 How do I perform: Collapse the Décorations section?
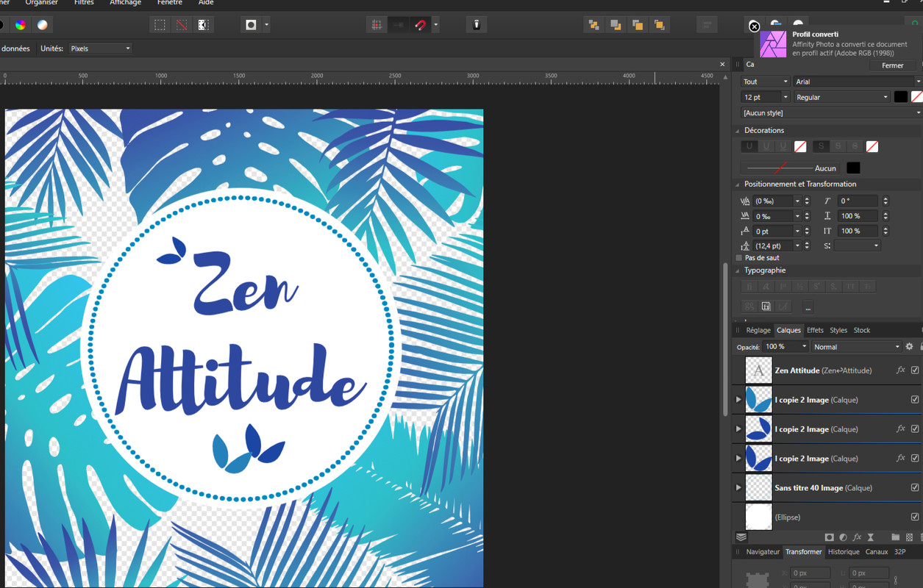(738, 131)
